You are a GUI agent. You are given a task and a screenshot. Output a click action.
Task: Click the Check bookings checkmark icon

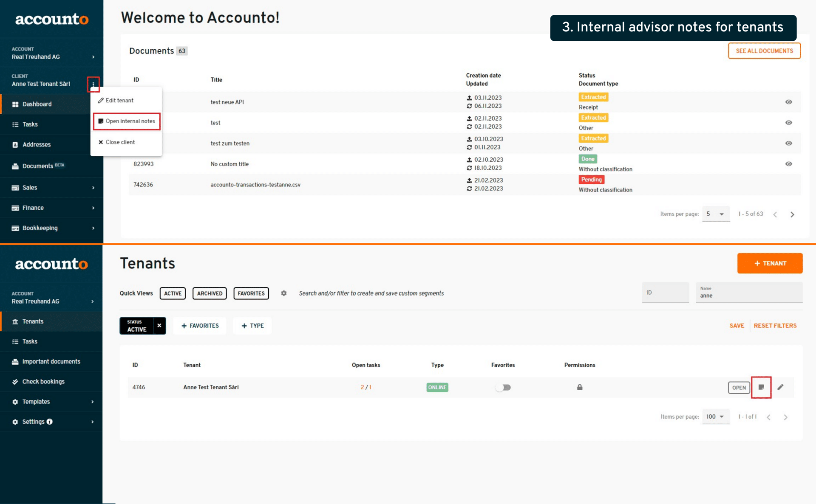15,382
